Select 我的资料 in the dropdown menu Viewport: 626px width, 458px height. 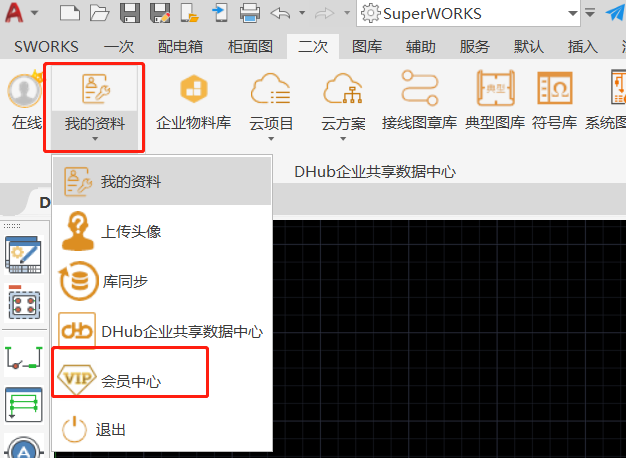coord(162,181)
